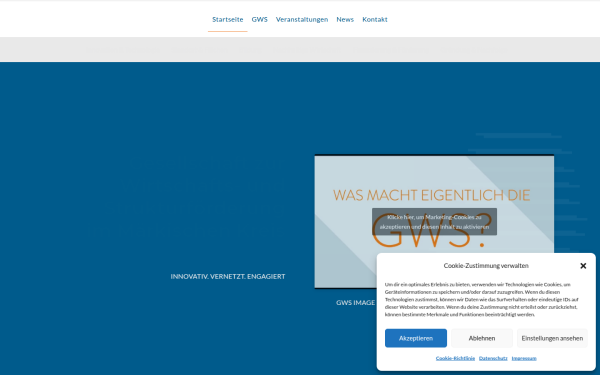Image resolution: width=600 pixels, height=375 pixels.
Task: Open the GWS navigation item
Action: click(x=259, y=20)
